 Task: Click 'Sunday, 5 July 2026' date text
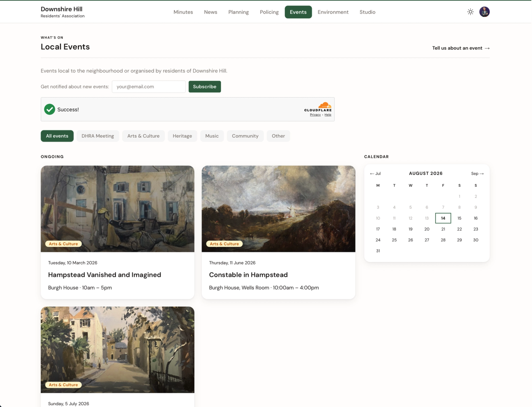click(68, 404)
